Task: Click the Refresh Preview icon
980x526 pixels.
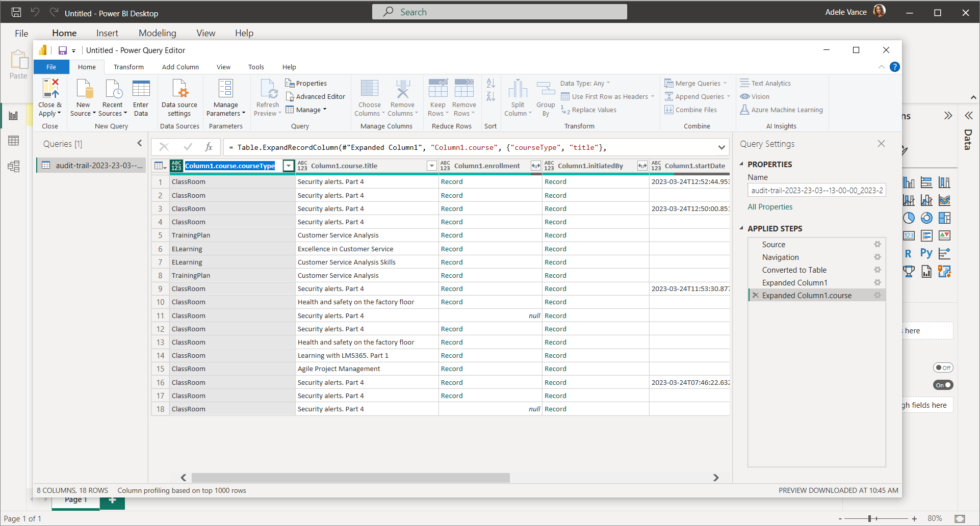Action: pyautogui.click(x=268, y=89)
